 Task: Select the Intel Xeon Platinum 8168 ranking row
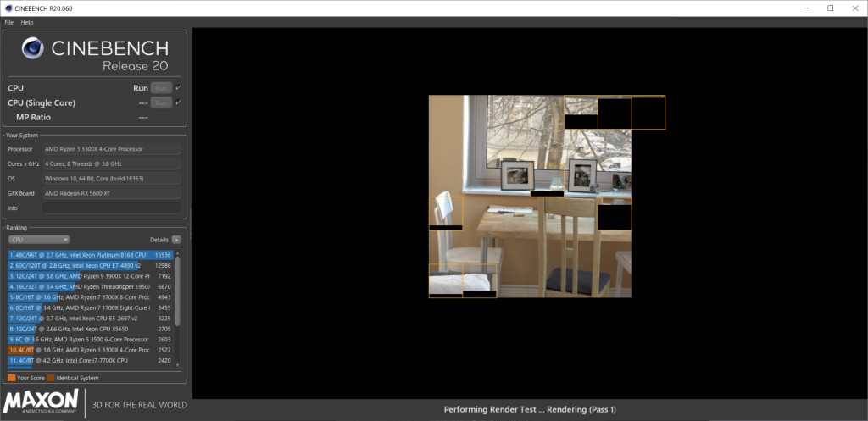pos(91,255)
